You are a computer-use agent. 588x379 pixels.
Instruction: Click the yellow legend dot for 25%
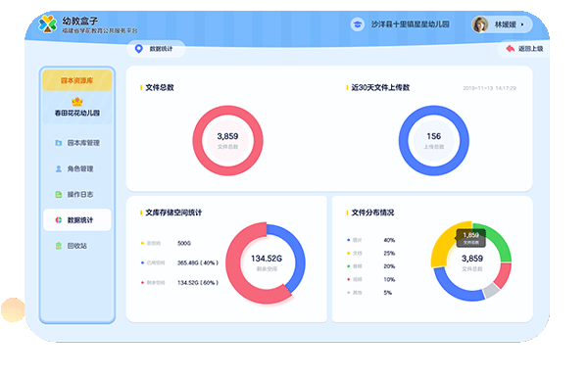click(x=348, y=253)
